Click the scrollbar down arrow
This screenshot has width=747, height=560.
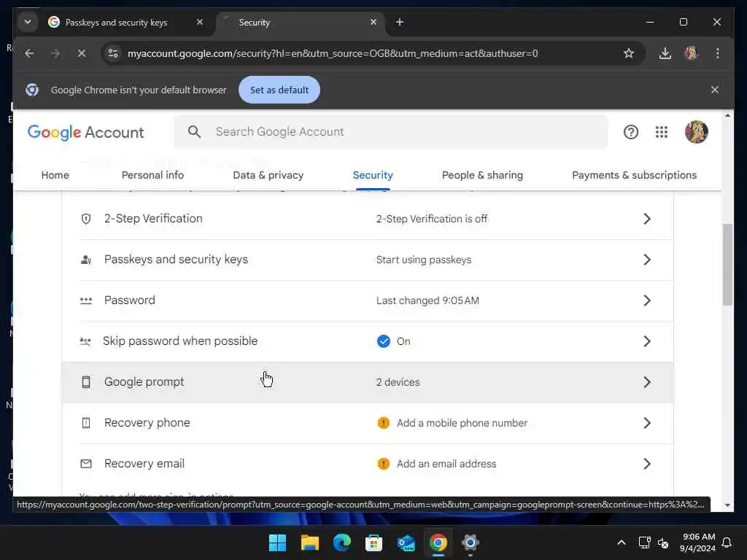coord(727,505)
